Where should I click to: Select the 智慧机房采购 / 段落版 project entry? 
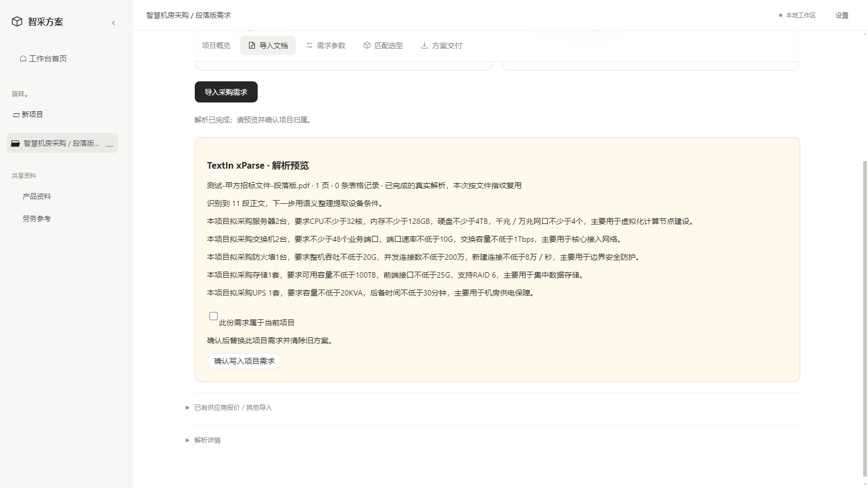(62, 143)
